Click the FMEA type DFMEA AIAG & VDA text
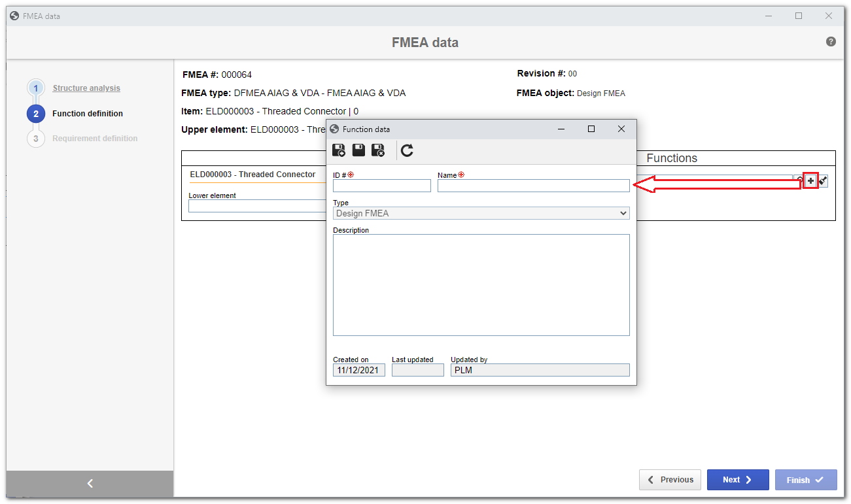The height and width of the screenshot is (504, 851). [294, 93]
